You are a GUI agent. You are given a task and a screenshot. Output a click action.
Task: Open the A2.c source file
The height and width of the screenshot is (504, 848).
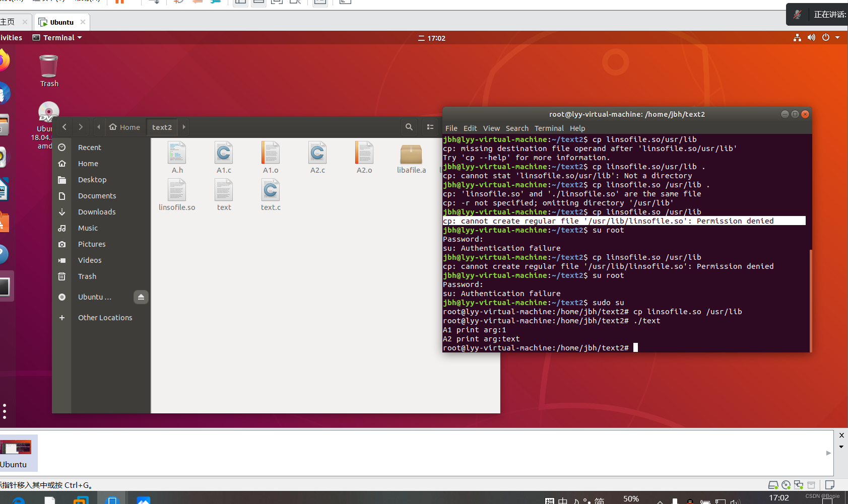(317, 158)
